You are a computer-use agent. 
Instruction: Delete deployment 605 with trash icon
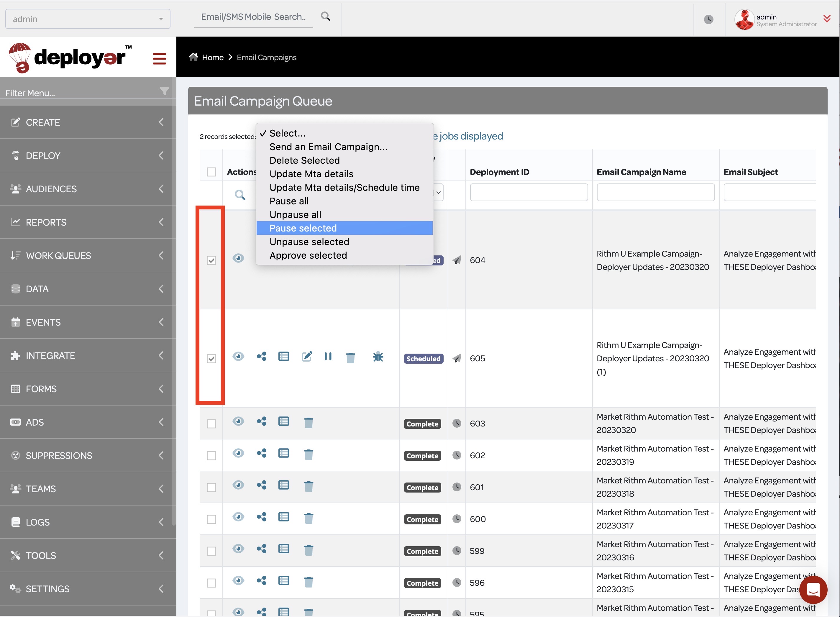pyautogui.click(x=350, y=357)
